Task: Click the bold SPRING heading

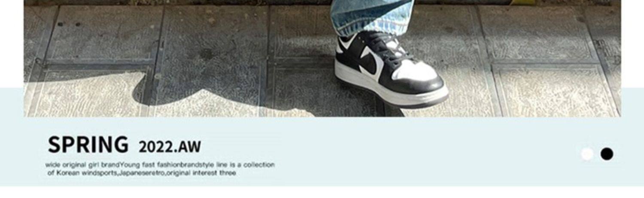Action: (x=88, y=144)
